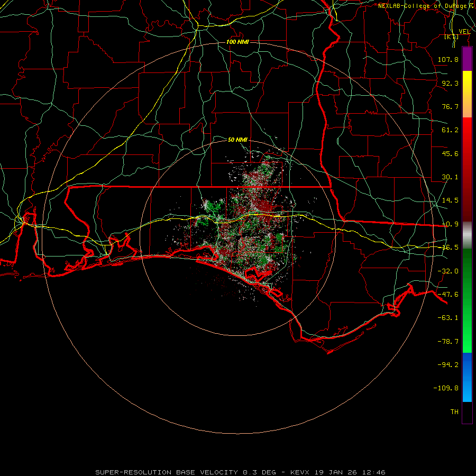Pick the black TH segment of the scale
This screenshot has width=476, height=476.
coord(467,412)
